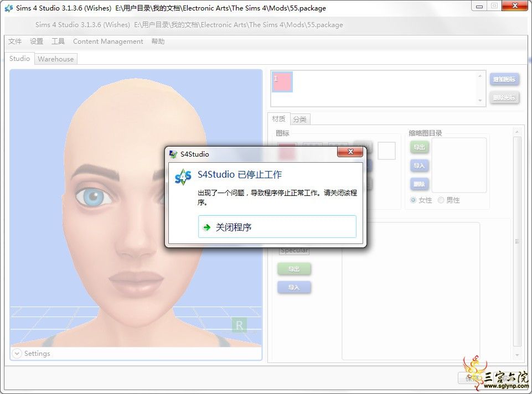Click the material panel vertical scrollbar thumb
Viewport: 532px width, 394px height.
(x=517, y=241)
